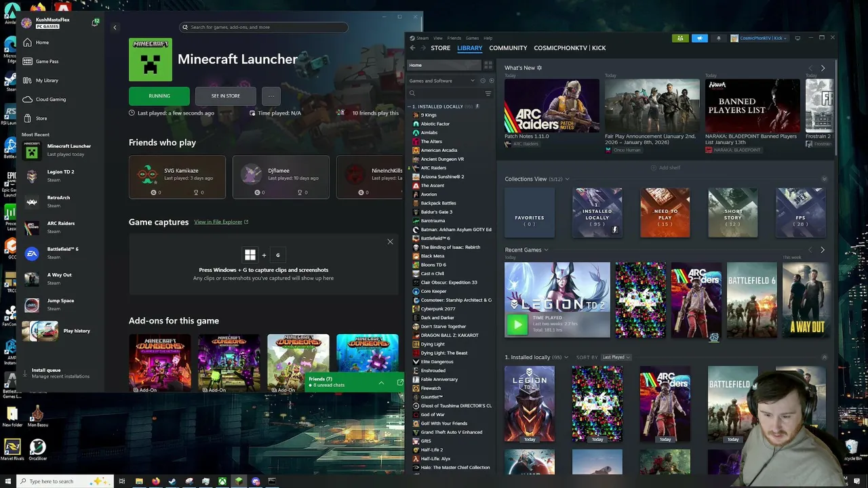Click the green play button on Legion TD 2
The height and width of the screenshot is (488, 868).
[517, 325]
